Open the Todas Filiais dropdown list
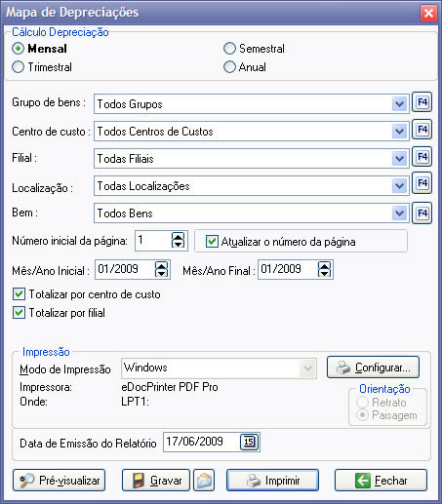This screenshot has width=442, height=504. pyautogui.click(x=400, y=159)
